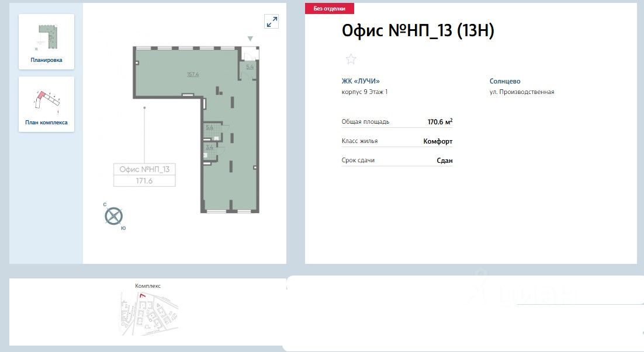
Task: Click the Комплекс caption above map
Action: 148,286
